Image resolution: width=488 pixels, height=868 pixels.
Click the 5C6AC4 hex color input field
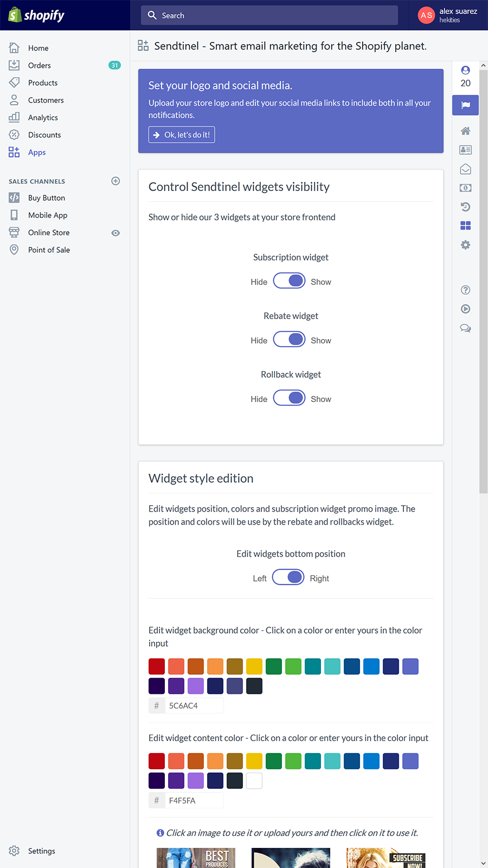pos(195,706)
